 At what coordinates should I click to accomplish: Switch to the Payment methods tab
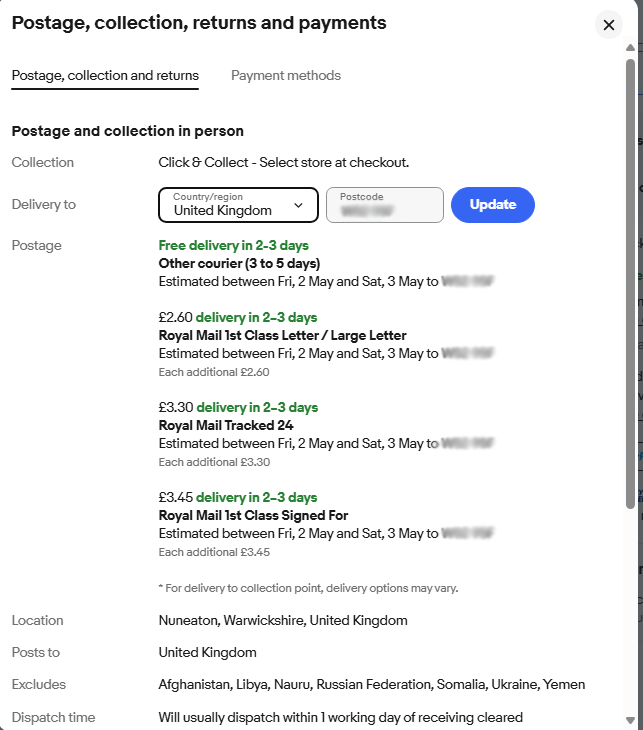coord(286,75)
